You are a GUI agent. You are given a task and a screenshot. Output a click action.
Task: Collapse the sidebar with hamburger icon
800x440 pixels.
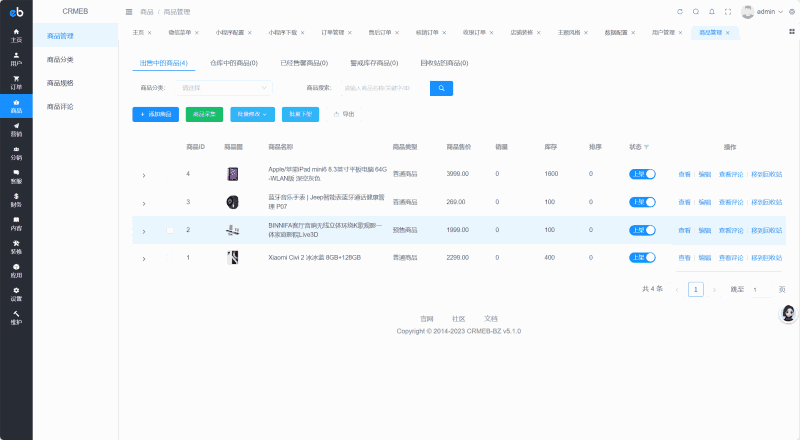129,12
